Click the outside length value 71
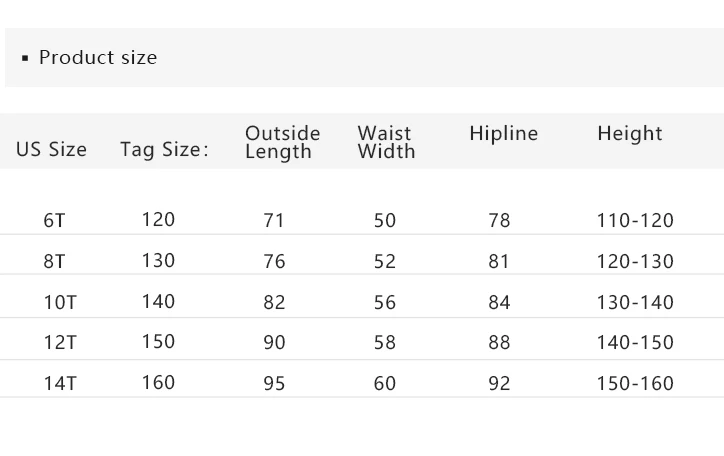Screen dimensions: 724x456 (274, 221)
